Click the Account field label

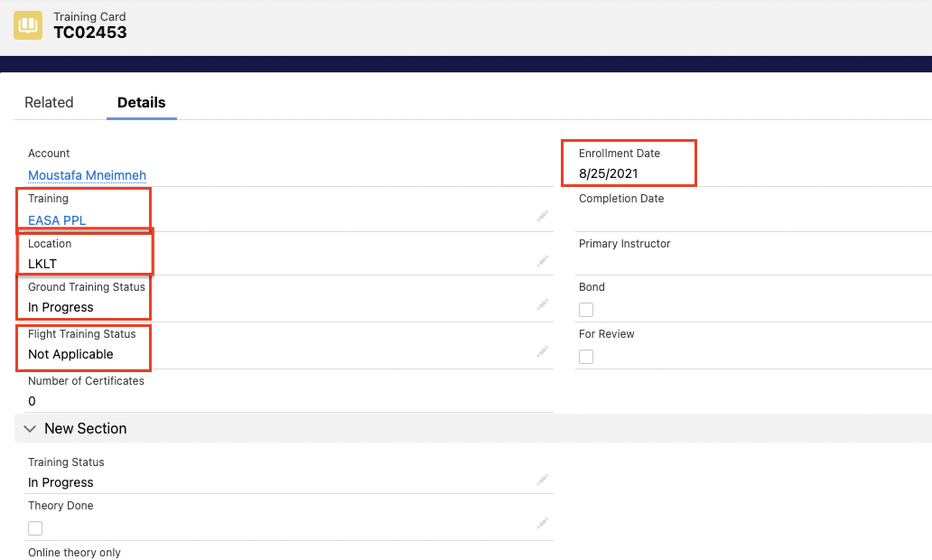49,154
